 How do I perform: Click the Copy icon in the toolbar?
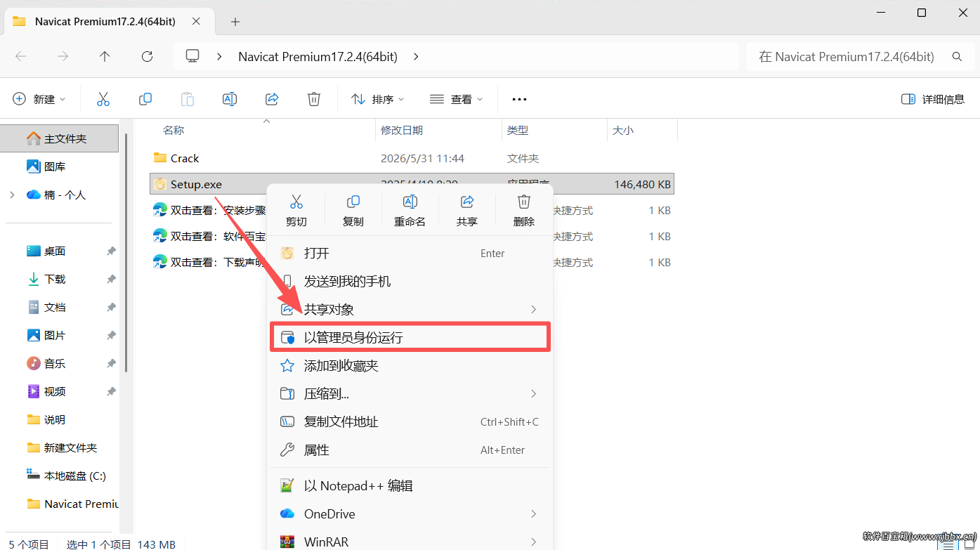point(145,99)
